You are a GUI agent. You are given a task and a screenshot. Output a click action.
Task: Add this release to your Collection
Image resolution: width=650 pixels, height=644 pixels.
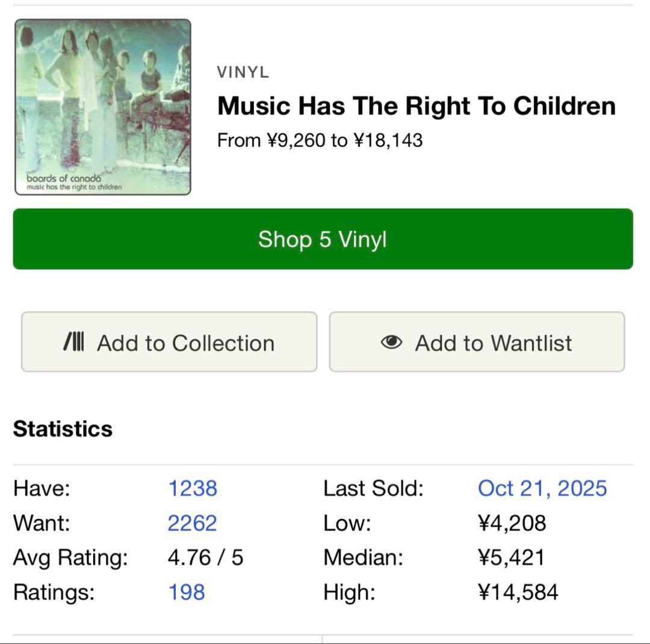pos(169,342)
